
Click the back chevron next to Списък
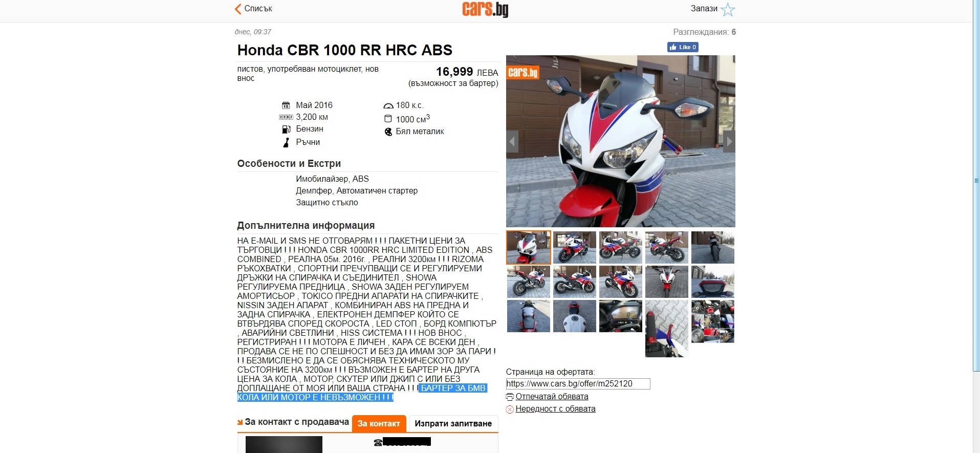(237, 9)
